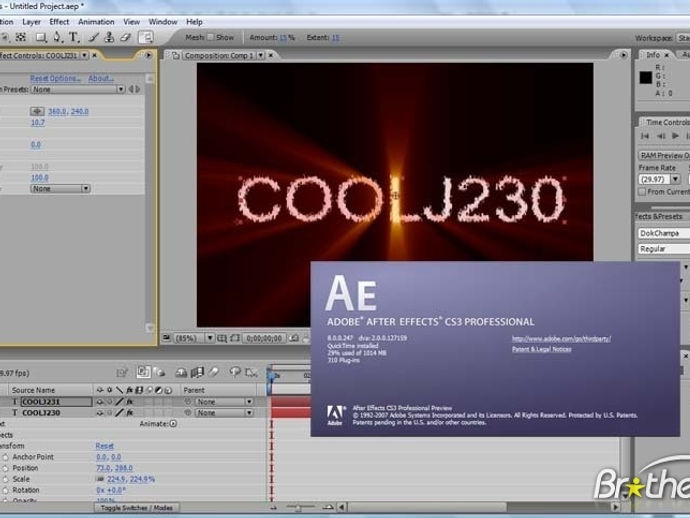Select the Pen tool
The height and width of the screenshot is (518, 690).
click(x=57, y=38)
